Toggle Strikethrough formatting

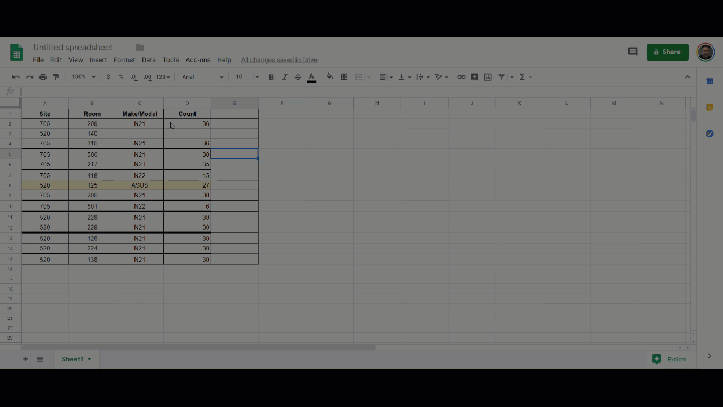(298, 77)
